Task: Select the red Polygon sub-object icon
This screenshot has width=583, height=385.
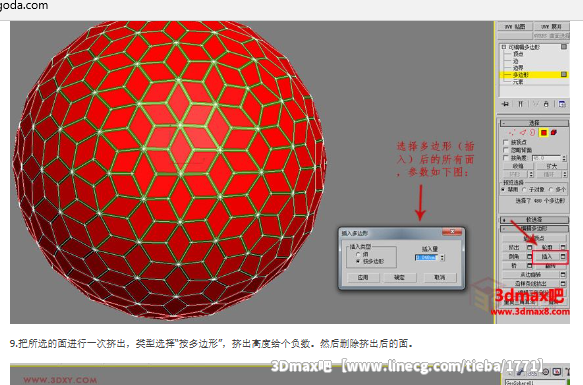Action: tap(544, 132)
